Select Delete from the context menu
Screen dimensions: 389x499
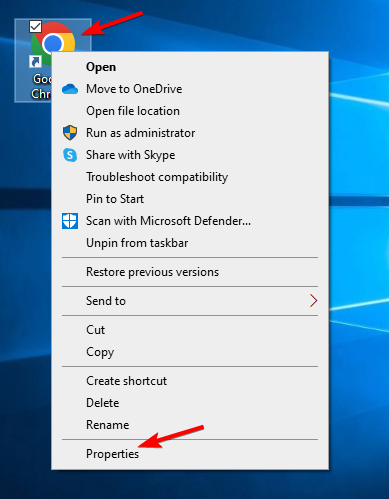point(190,403)
